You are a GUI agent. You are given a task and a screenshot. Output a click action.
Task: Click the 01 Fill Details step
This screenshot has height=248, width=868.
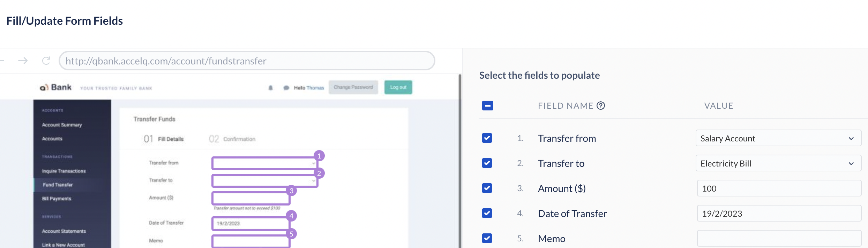click(x=164, y=139)
